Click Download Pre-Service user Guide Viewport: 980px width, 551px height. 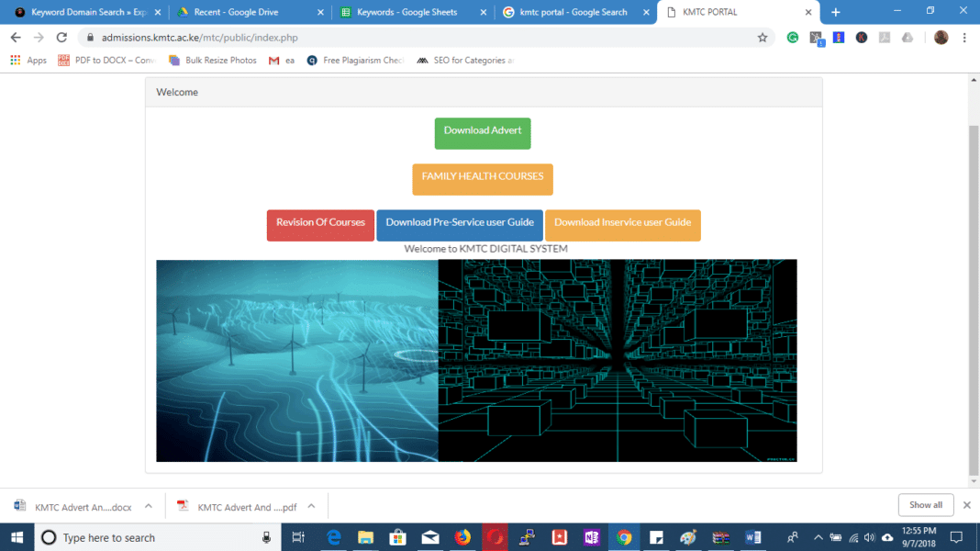460,225
